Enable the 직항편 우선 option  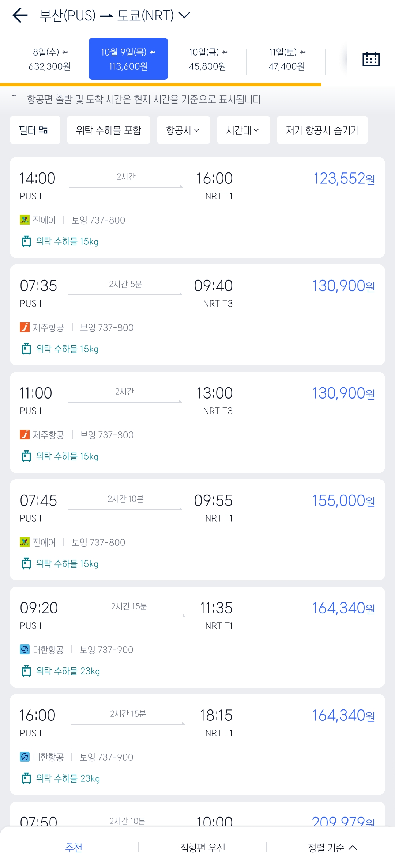pos(203,848)
